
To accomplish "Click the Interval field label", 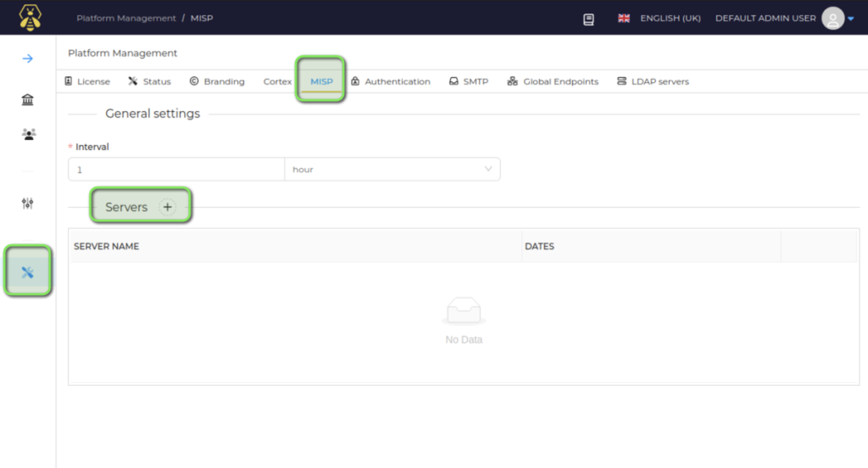I will (x=92, y=147).
